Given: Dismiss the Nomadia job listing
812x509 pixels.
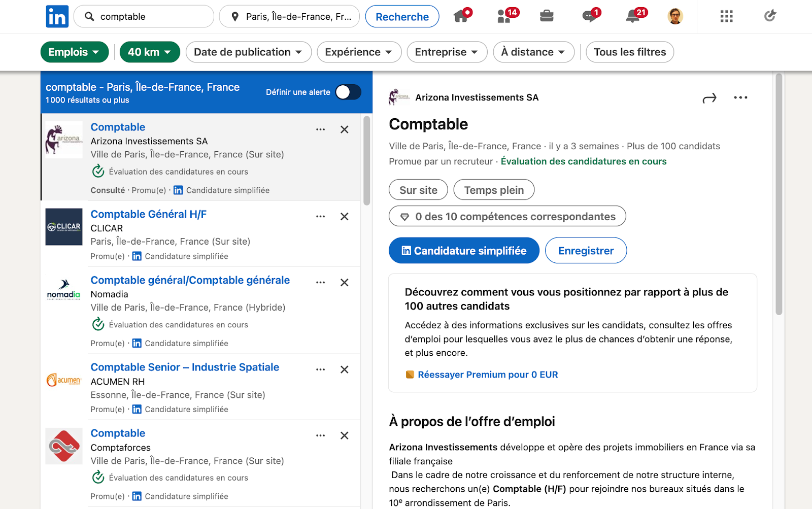Looking at the screenshot, I should [x=344, y=283].
